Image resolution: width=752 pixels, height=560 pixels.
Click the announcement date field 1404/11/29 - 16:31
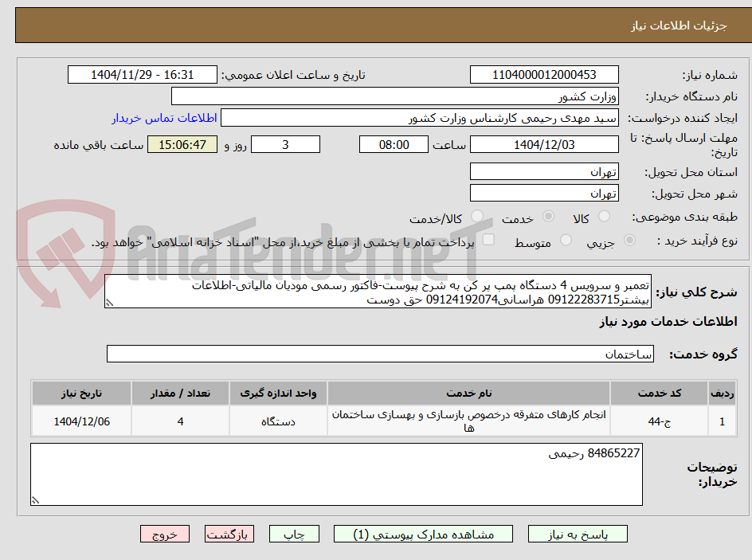(143, 75)
